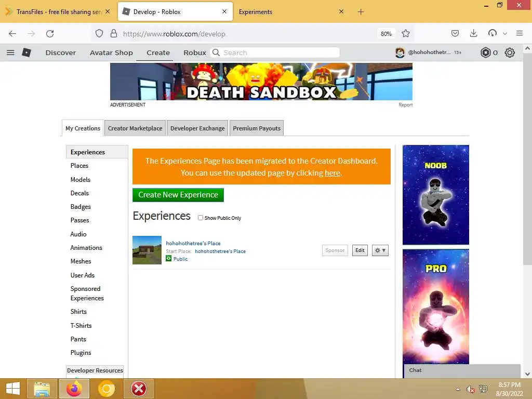This screenshot has width=532, height=399.
Task: Open the red X taskbar app
Action: coord(138,389)
